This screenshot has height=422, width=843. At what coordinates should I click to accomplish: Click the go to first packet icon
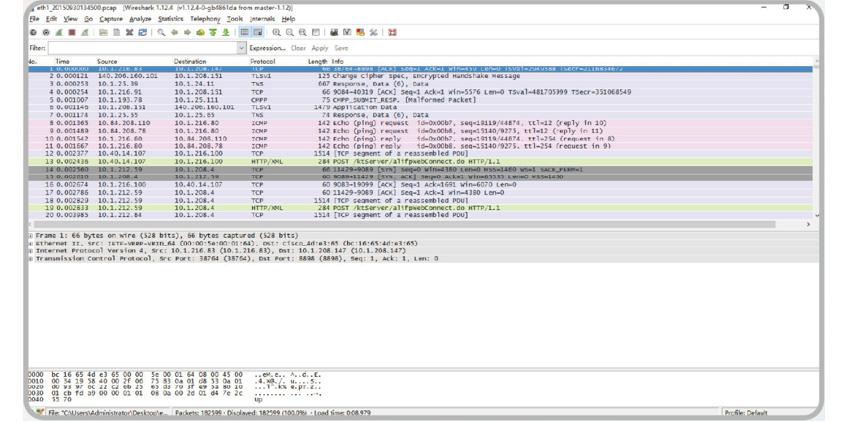(211, 32)
